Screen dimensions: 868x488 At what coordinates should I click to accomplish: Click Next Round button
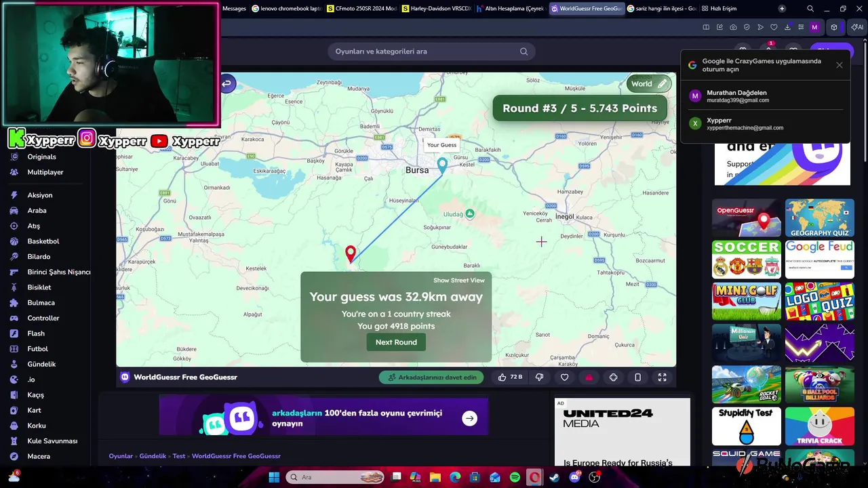[396, 342]
